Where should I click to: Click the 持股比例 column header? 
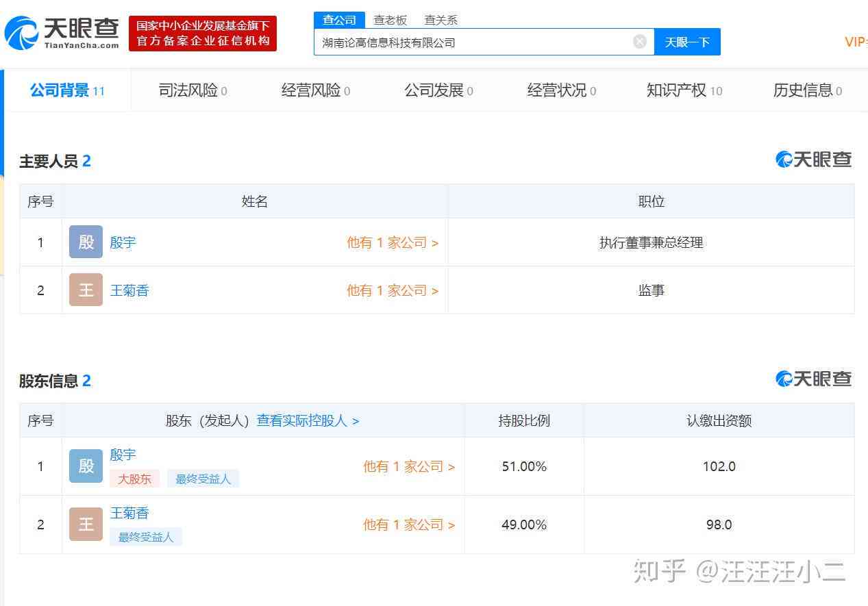[524, 420]
